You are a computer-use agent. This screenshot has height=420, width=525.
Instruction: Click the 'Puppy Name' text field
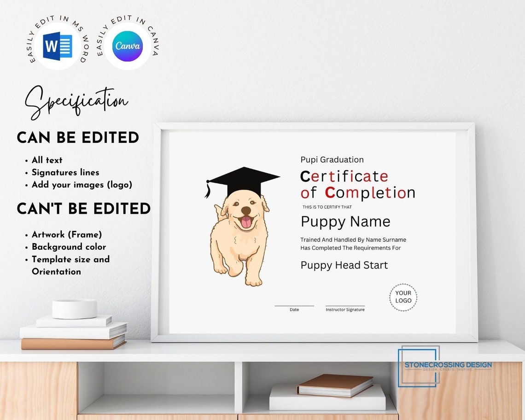click(345, 222)
